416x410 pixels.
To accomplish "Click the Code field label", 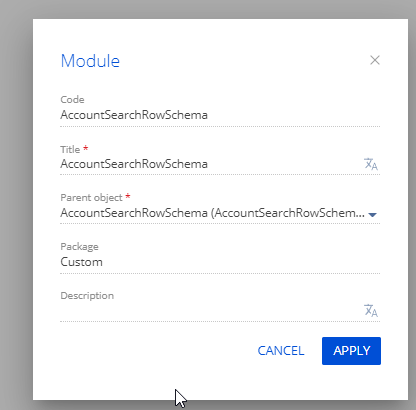I will (72, 99).
